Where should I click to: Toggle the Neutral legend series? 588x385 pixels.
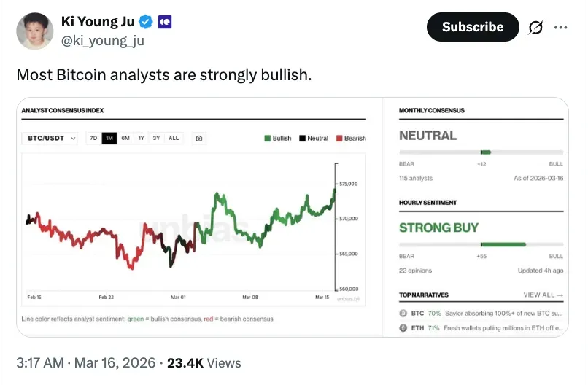[x=314, y=138]
